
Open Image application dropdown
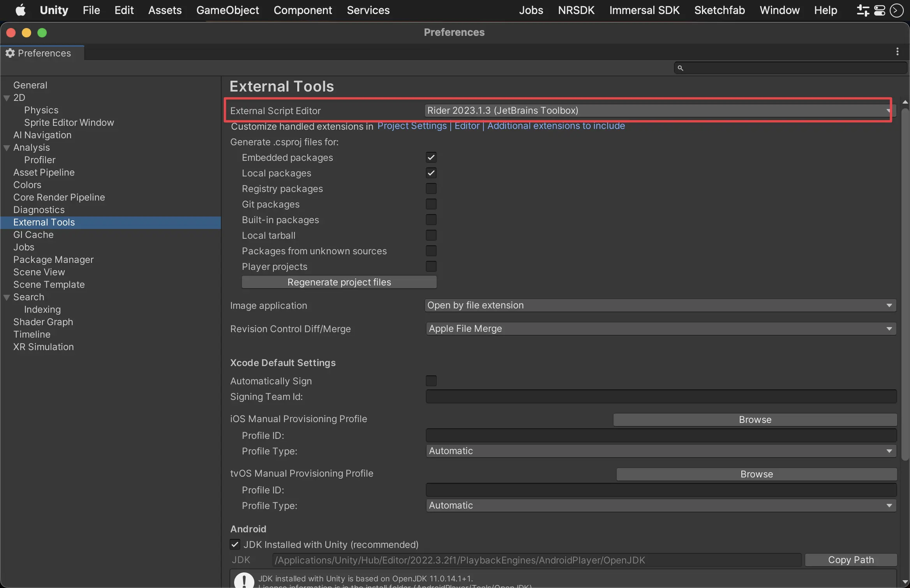(661, 305)
